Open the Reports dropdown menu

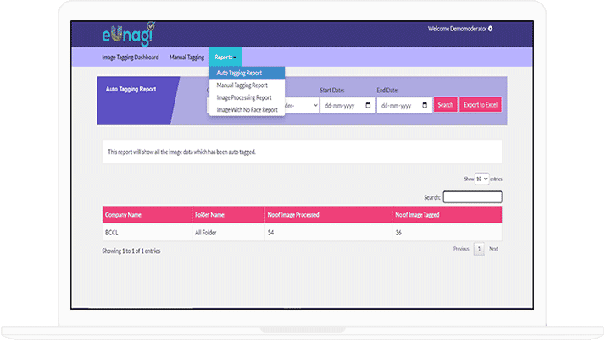[x=226, y=58]
